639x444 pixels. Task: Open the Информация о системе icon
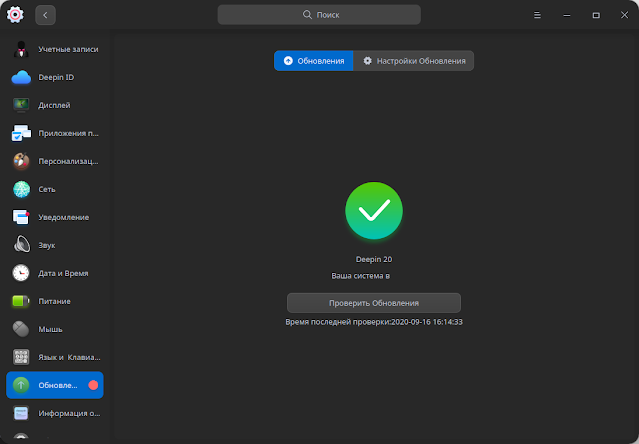[x=21, y=413]
